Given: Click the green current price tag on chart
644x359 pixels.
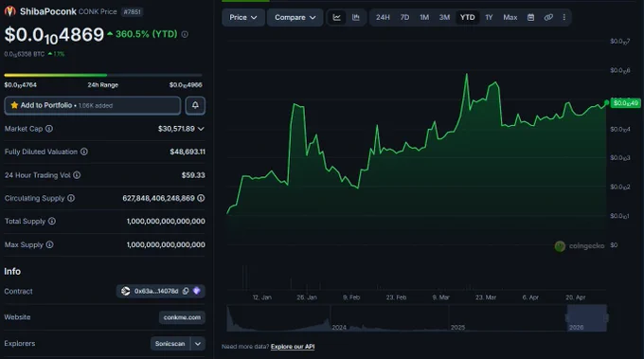Looking at the screenshot, I should [625, 102].
